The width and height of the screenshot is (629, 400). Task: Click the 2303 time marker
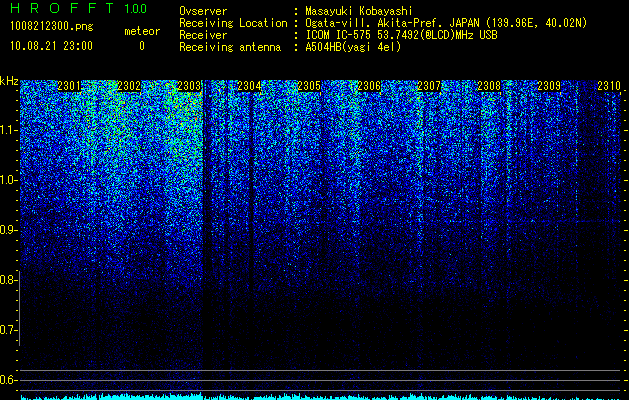click(189, 86)
